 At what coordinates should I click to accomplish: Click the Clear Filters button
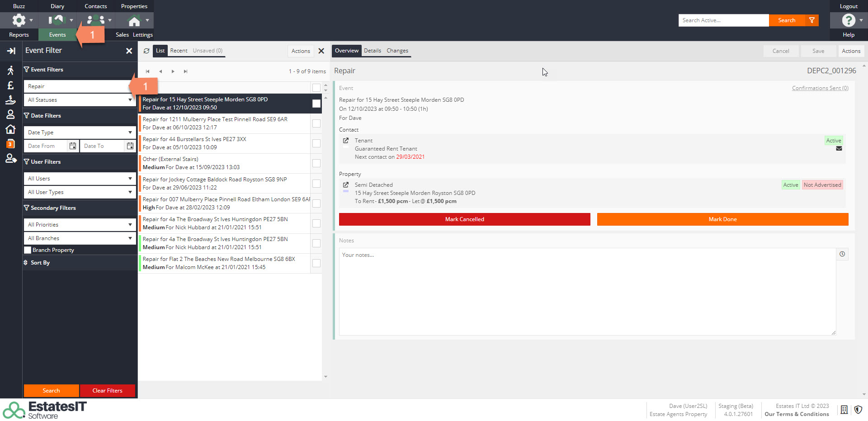coord(107,391)
